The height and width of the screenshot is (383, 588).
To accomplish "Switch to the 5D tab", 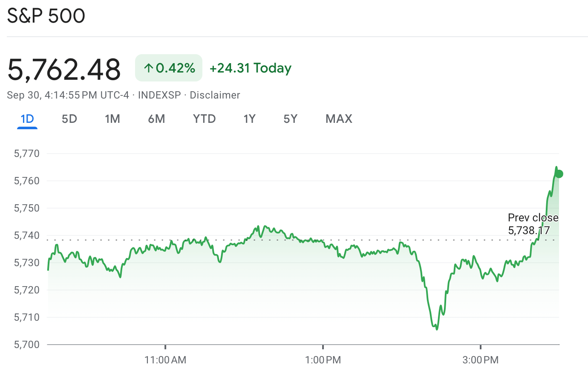I will coord(69,119).
